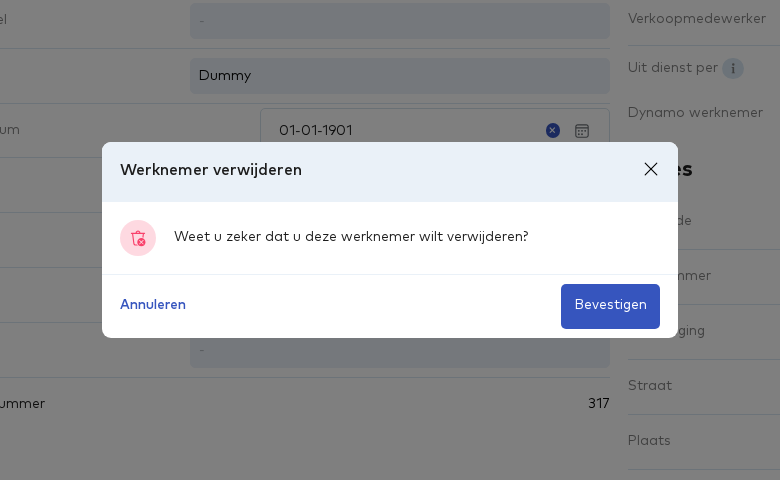Viewport: 780px width, 480px height.
Task: Click the empty dash field at top
Action: pyautogui.click(x=400, y=21)
